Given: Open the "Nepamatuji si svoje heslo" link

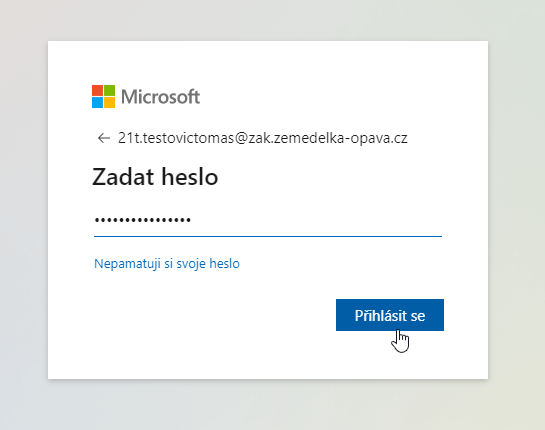Looking at the screenshot, I should [x=167, y=263].
